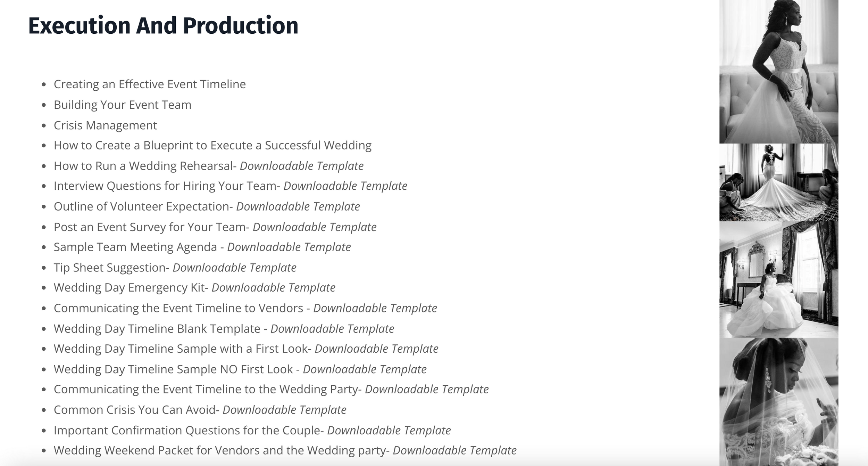Click Crisis Management list item

point(105,125)
